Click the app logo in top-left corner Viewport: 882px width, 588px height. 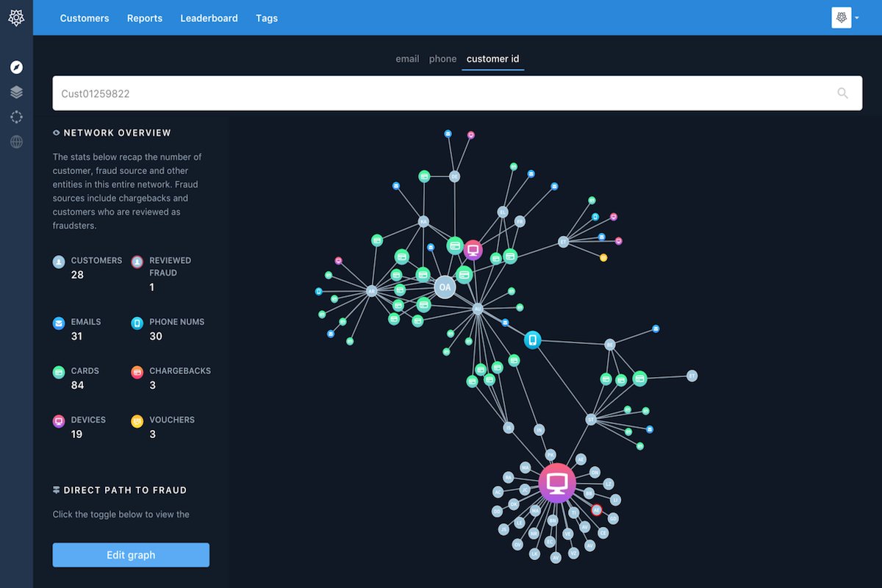[16, 18]
